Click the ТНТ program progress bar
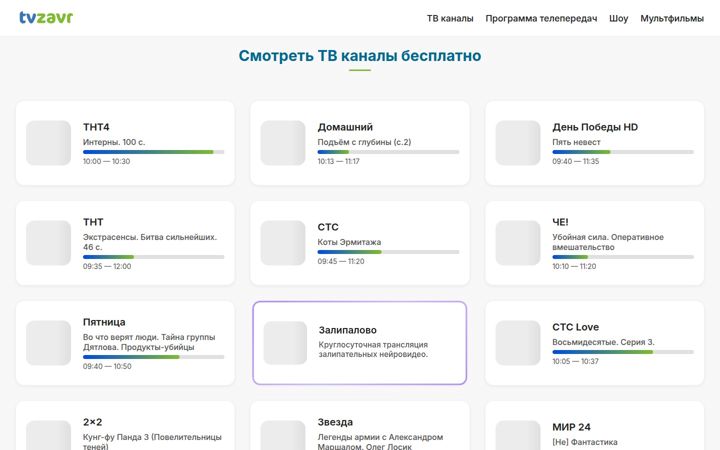This screenshot has width=720, height=450. [153, 257]
